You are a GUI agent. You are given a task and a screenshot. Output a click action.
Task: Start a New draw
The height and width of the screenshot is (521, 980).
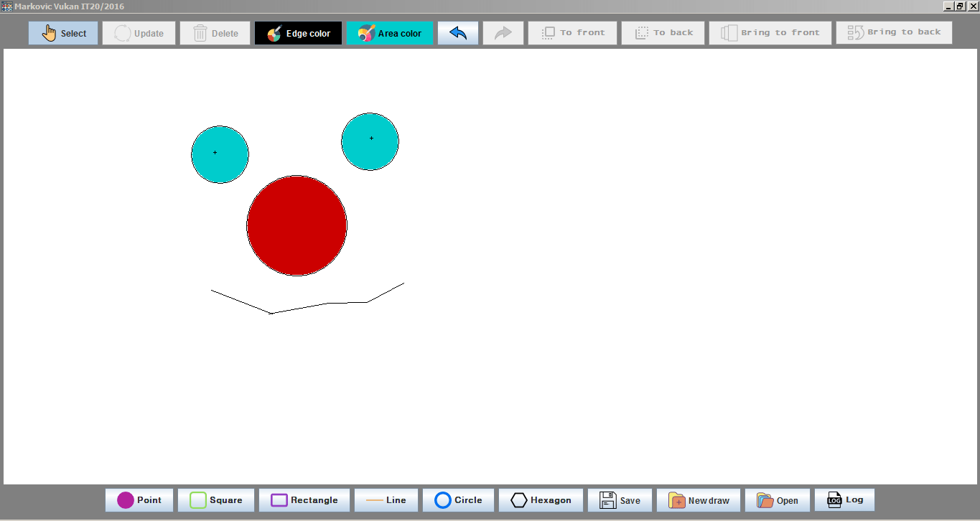point(699,500)
